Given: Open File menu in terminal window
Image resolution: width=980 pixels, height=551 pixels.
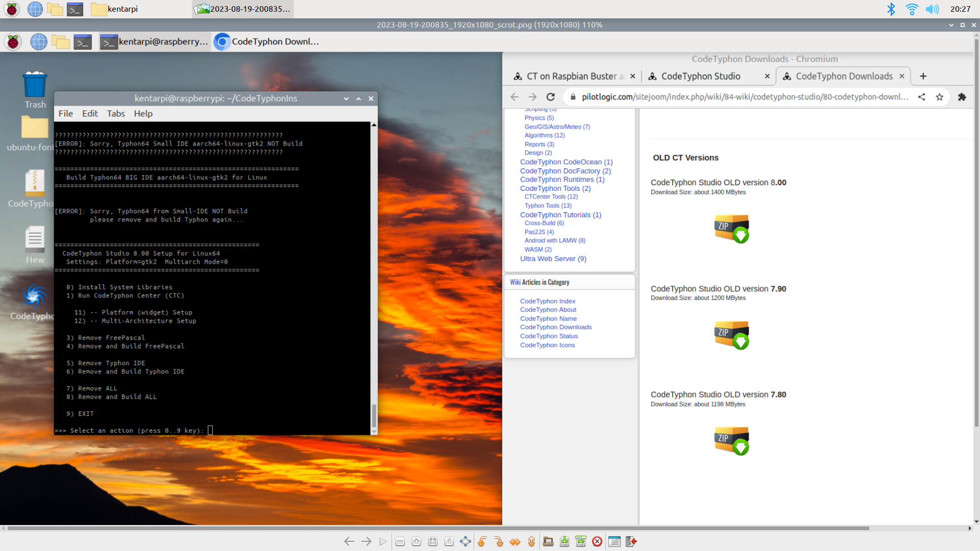Looking at the screenshot, I should [65, 113].
